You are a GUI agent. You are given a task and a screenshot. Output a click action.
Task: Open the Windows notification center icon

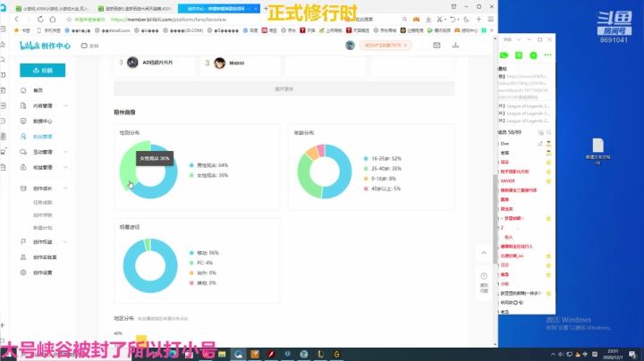point(633,354)
